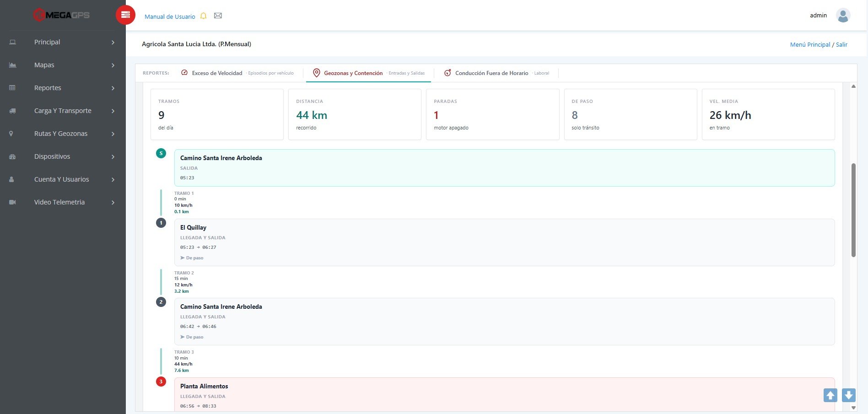The width and height of the screenshot is (868, 414).
Task: Click the admin username text
Action: point(818,15)
